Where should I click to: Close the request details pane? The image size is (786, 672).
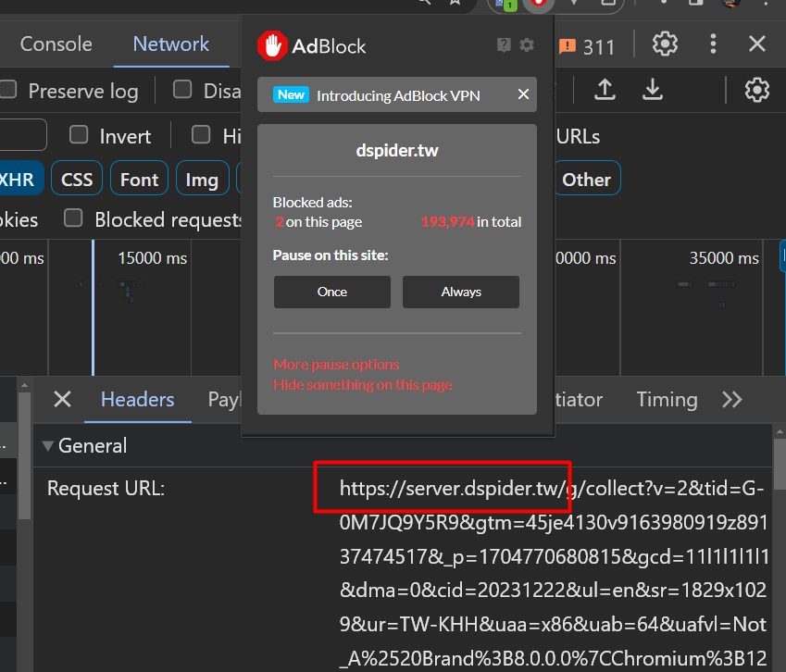point(62,399)
